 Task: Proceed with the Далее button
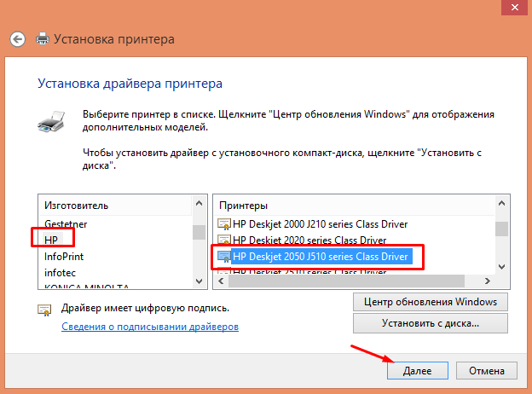(x=417, y=371)
